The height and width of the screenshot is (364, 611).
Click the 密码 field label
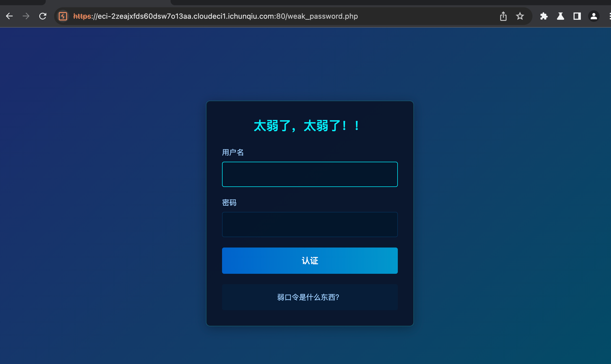(x=229, y=203)
